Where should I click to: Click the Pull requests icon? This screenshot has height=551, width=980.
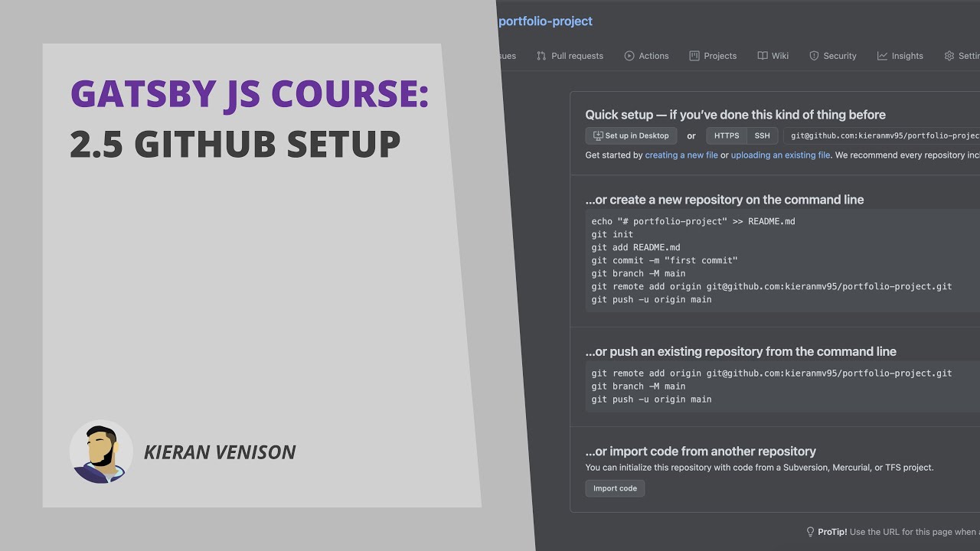click(x=541, y=56)
